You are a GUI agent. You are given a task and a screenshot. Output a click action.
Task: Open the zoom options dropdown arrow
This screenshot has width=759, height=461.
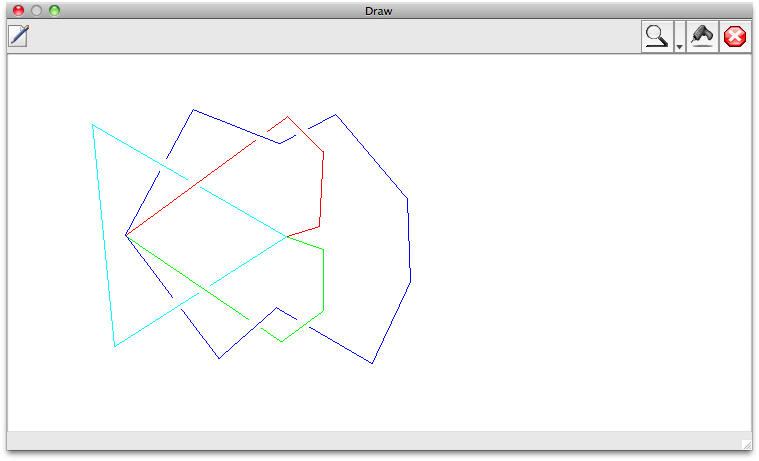tap(679, 36)
